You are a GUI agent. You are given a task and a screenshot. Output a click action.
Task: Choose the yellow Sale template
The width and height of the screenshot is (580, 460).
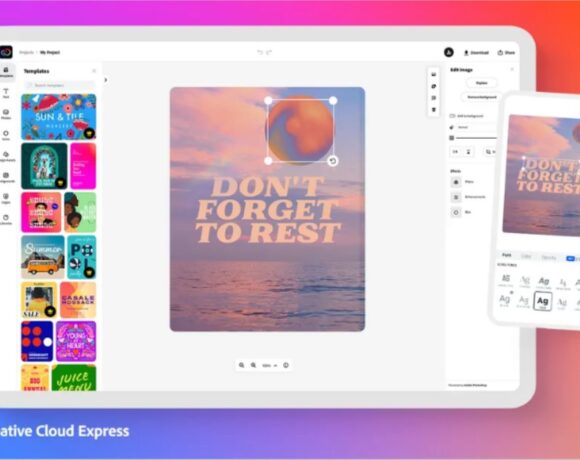point(39,300)
